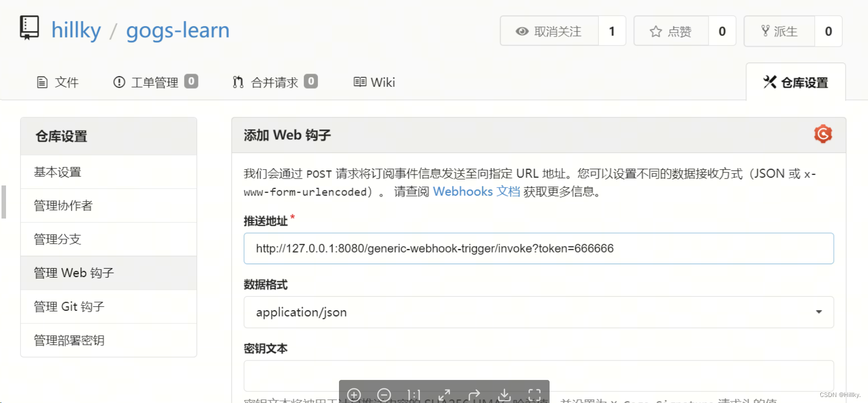The image size is (868, 403).
Task: Switch to the 工单管理 issues tab
Action: (x=155, y=82)
